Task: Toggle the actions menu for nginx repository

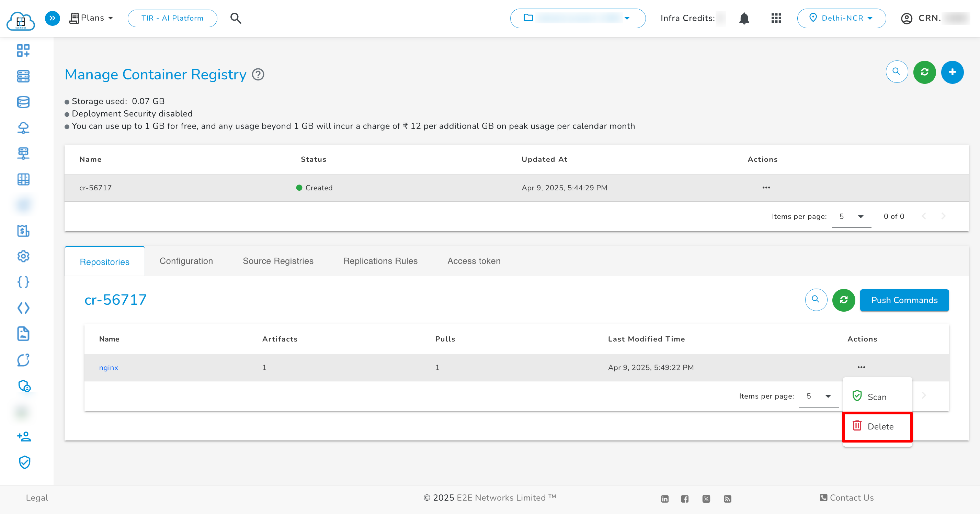Action: coord(862,367)
